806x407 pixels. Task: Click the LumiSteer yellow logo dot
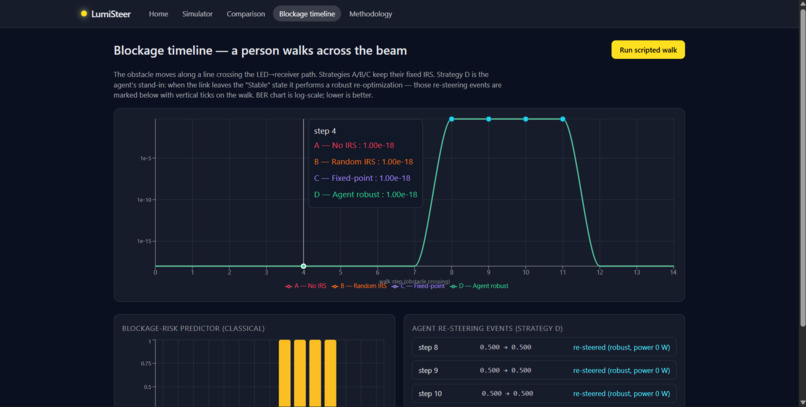pyautogui.click(x=84, y=14)
